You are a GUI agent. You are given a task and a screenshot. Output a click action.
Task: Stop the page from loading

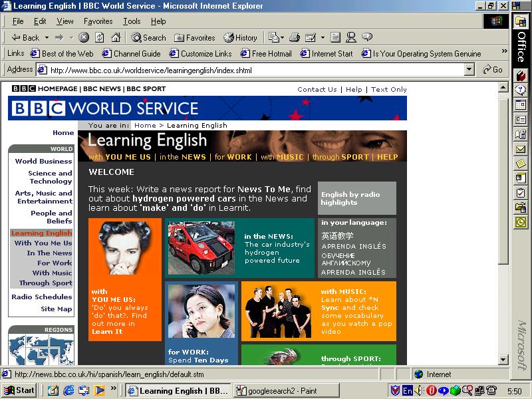coord(84,37)
